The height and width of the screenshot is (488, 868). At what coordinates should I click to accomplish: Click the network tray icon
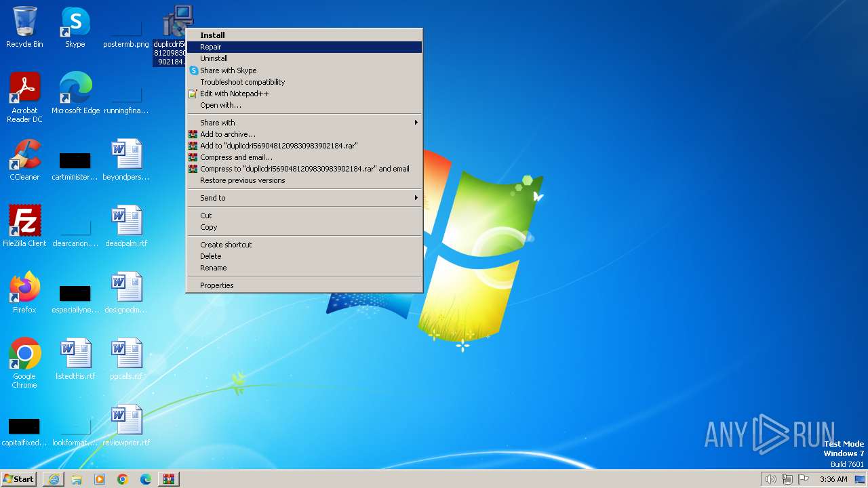[x=787, y=479]
